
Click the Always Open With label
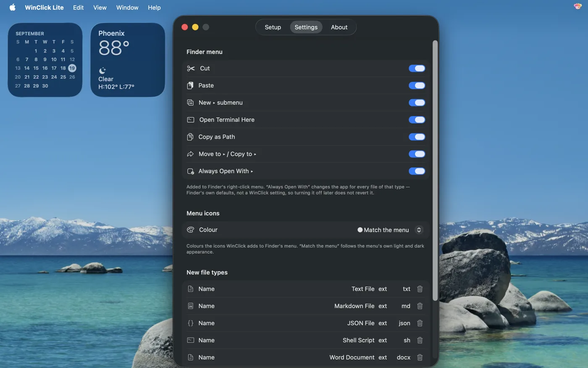226,171
